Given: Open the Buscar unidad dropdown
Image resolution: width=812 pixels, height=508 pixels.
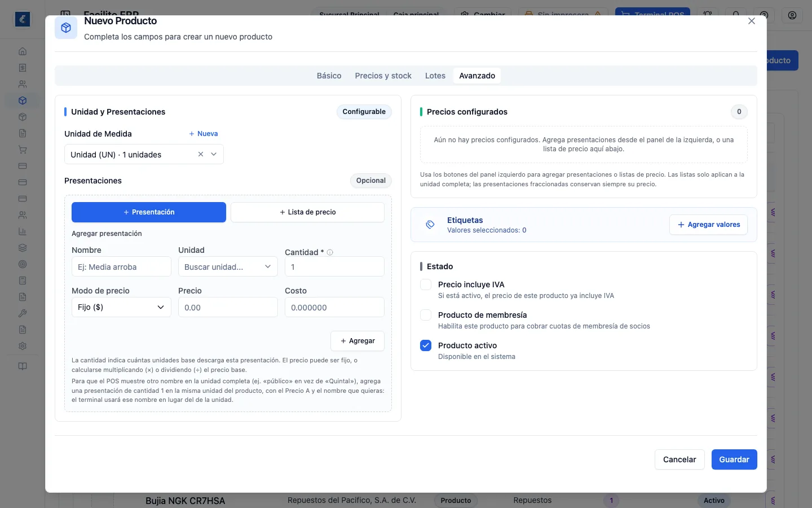Looking at the screenshot, I should [228, 266].
